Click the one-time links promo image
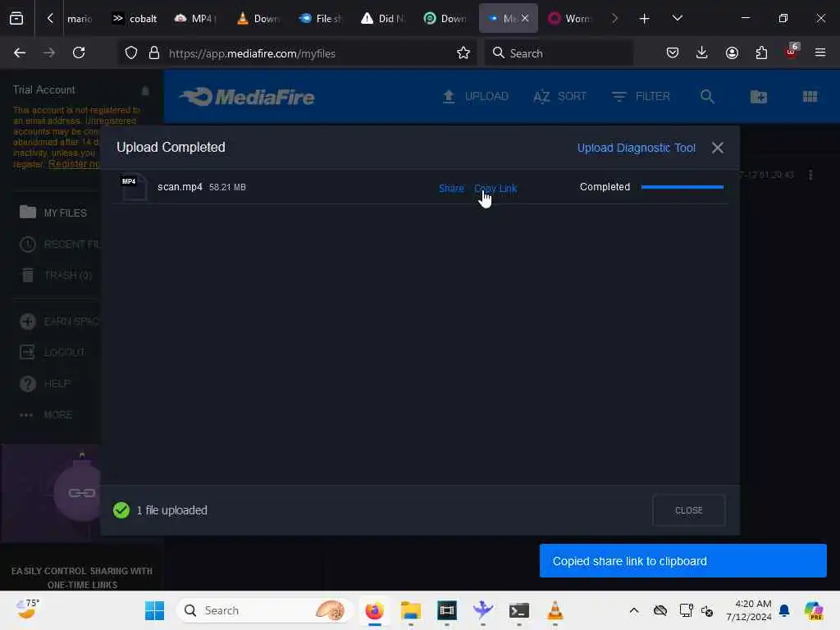840x630 pixels. click(x=51, y=493)
